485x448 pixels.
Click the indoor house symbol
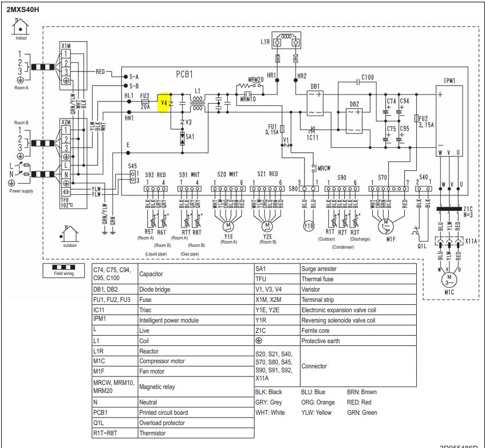(x=21, y=26)
